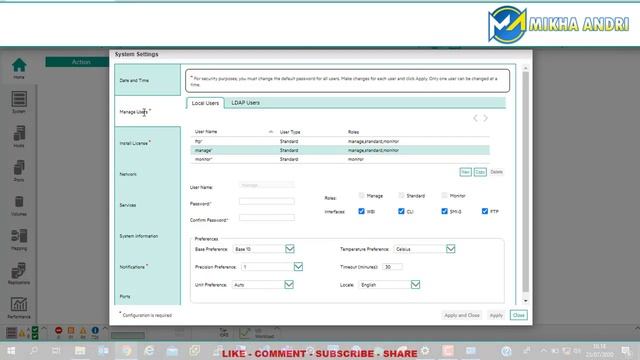Open the Precision Preference dropdown
This screenshot has height=360, width=640.
pyautogui.click(x=298, y=267)
